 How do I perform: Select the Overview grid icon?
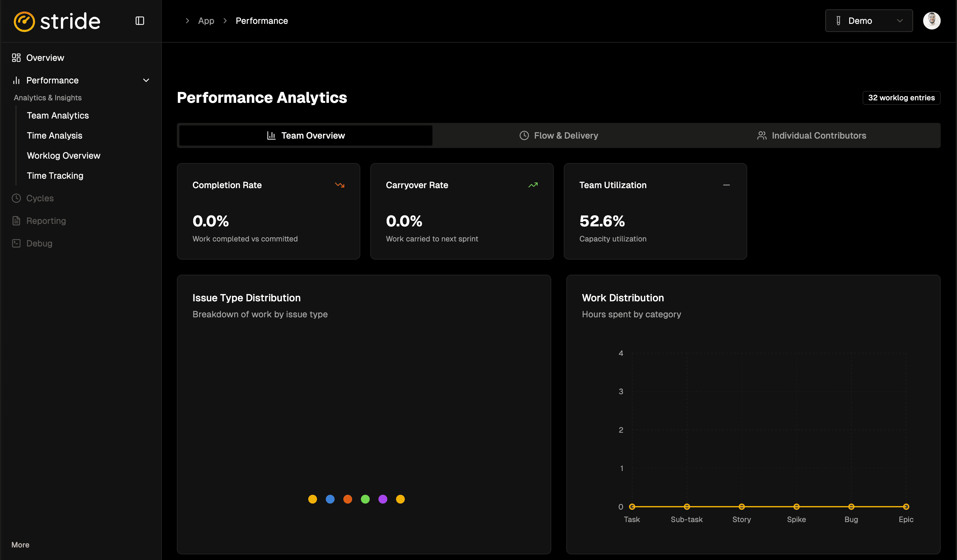(16, 57)
